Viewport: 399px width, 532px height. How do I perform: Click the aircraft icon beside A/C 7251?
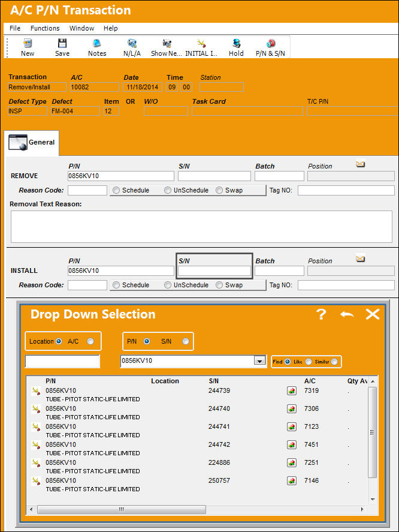292,463
